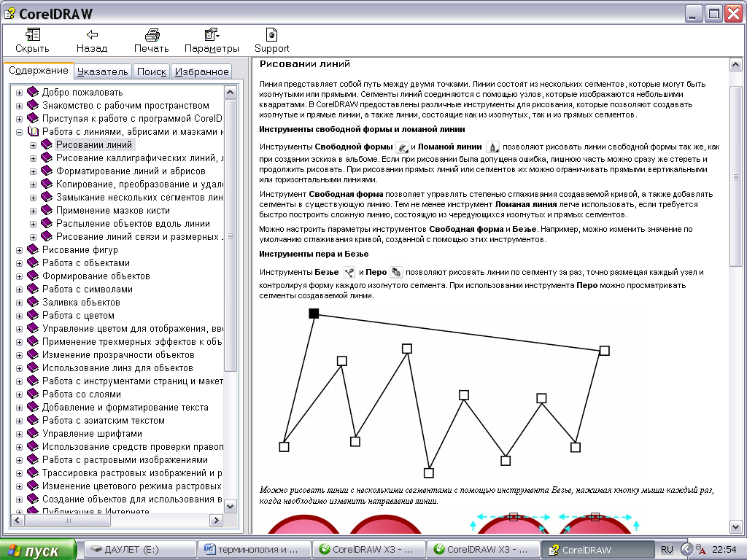Open Работа с растровыми изображениями topic
747x560 pixels.
tap(125, 459)
